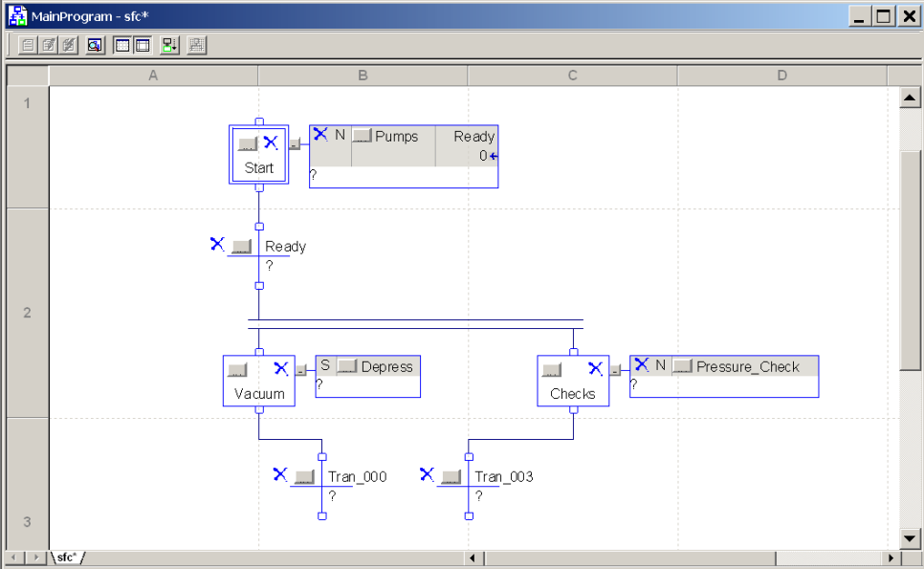
Task: Click the vertical scrollbar thumb
Action: click(x=910, y=261)
